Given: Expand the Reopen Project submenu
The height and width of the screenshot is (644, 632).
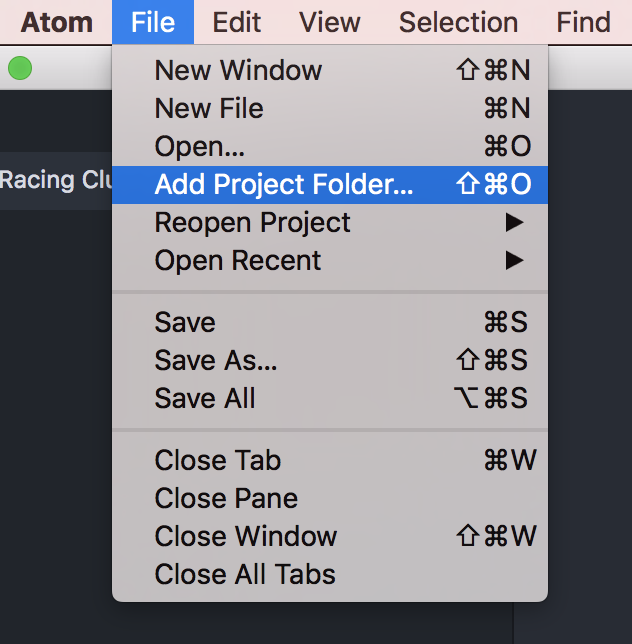Looking at the screenshot, I should point(253,222).
